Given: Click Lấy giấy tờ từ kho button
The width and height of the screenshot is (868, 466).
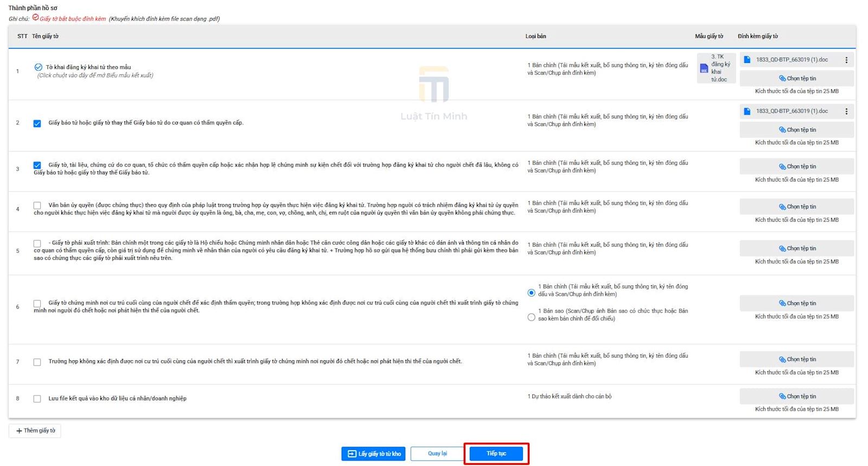Looking at the screenshot, I should point(374,454).
